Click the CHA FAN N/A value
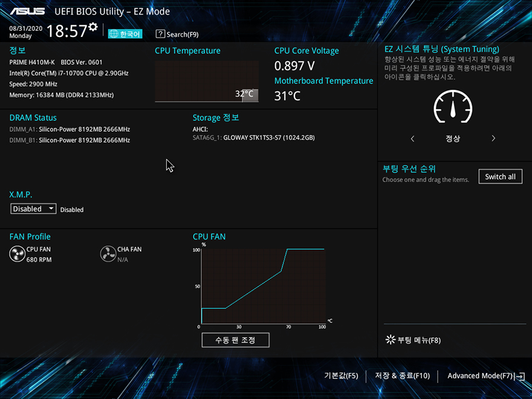The image size is (532, 399). pos(123,260)
